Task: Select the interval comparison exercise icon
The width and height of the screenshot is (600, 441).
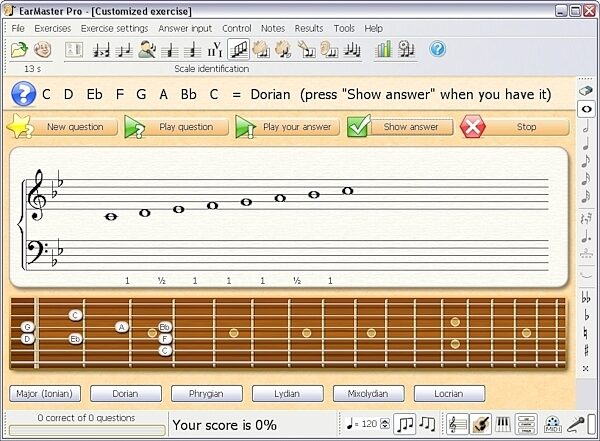Action: [x=101, y=50]
